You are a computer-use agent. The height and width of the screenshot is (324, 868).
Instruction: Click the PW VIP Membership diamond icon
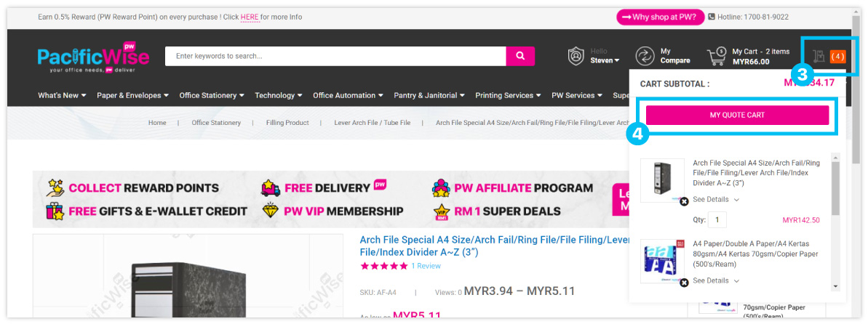click(x=270, y=211)
